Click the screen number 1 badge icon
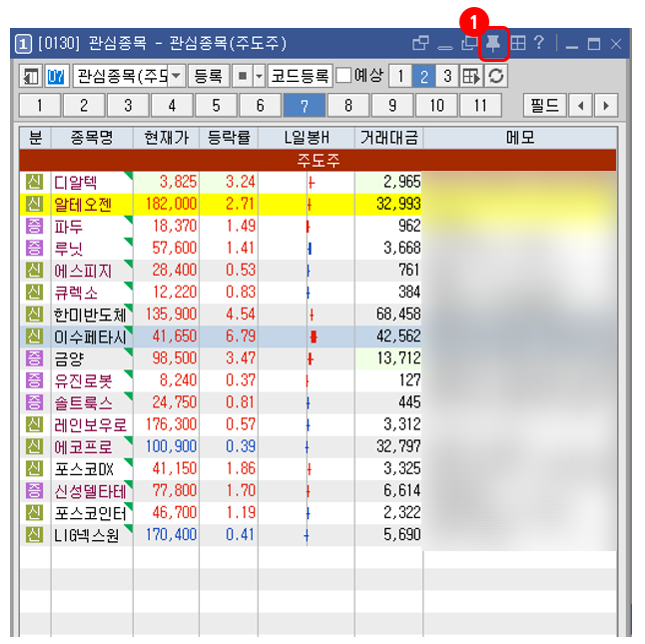 (23, 44)
